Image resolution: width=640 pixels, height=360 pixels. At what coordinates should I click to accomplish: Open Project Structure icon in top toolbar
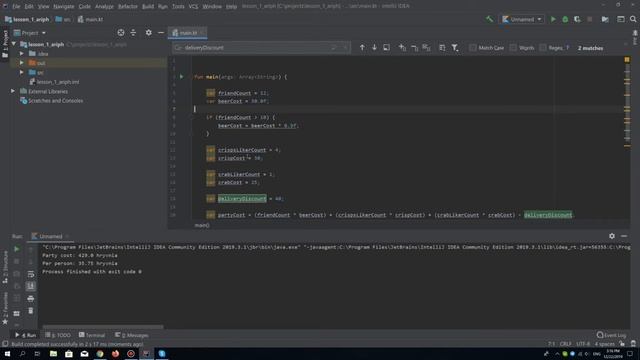point(605,19)
